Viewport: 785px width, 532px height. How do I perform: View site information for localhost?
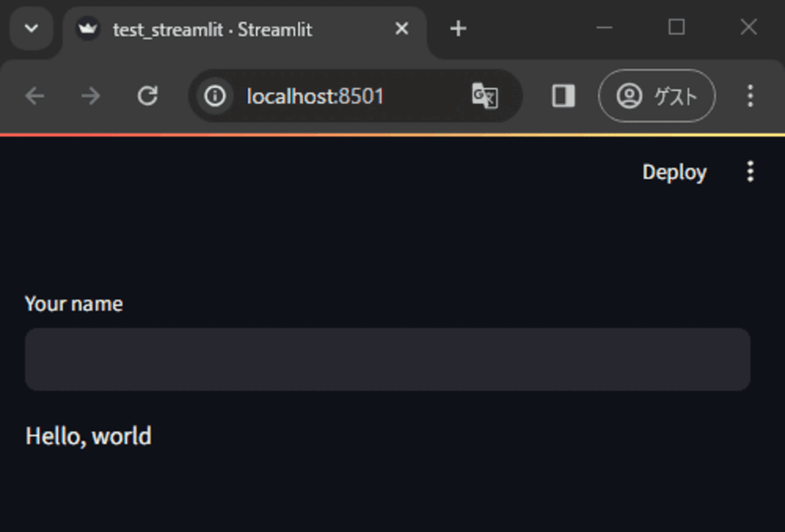pyautogui.click(x=215, y=96)
